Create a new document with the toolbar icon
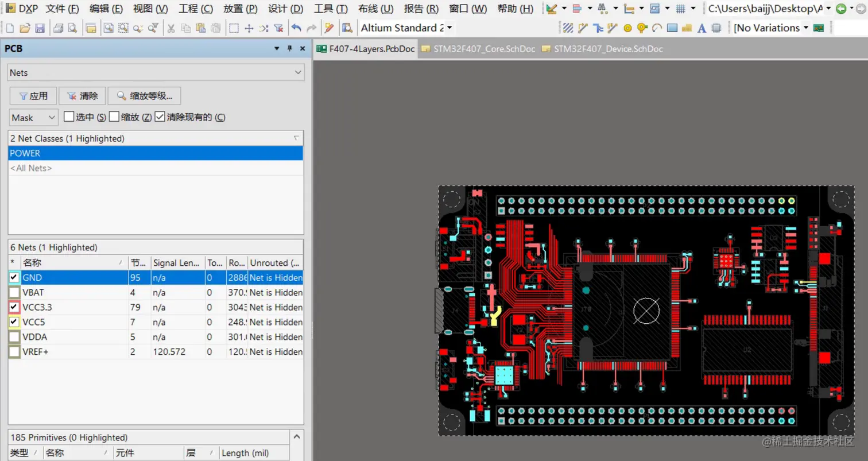Screen dimensions: 868x461 [10, 28]
